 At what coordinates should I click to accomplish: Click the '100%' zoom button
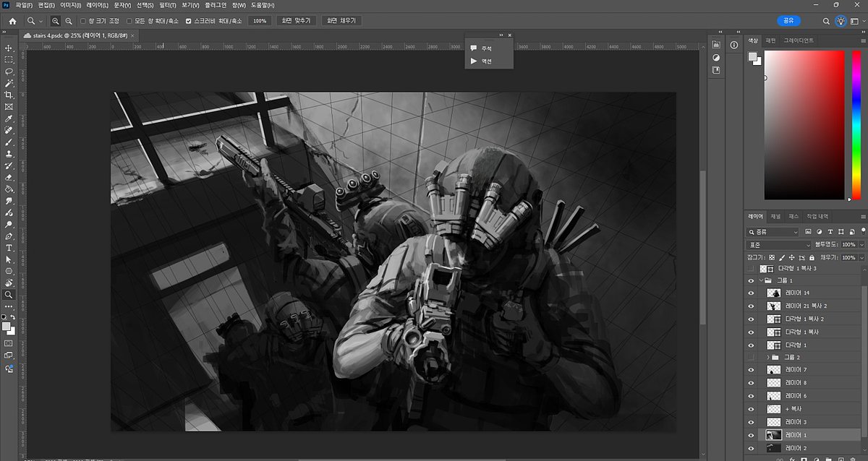tap(258, 21)
